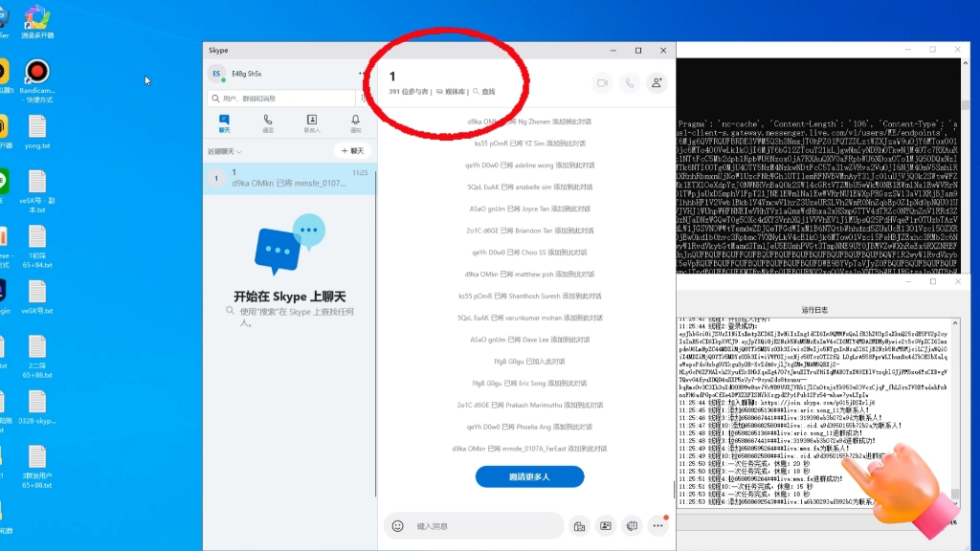The height and width of the screenshot is (551, 980).
Task: Switch to the 通话 calls tab
Action: 268,123
